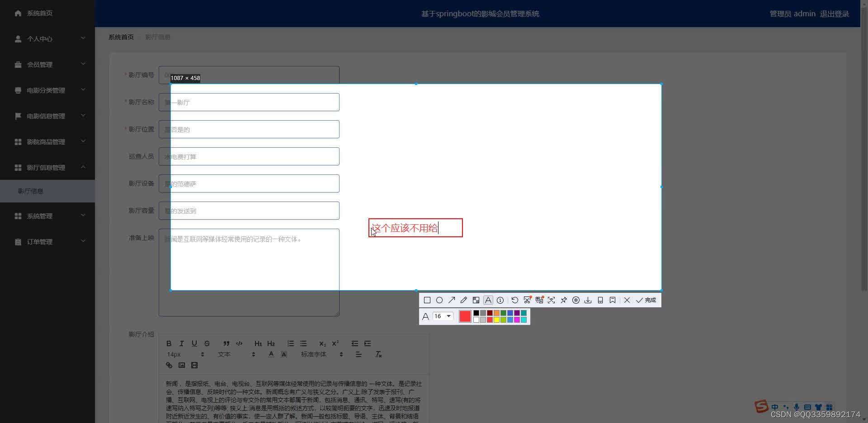Toggle strikethrough in the rich text editor
This screenshot has width=868, height=423.
207,343
